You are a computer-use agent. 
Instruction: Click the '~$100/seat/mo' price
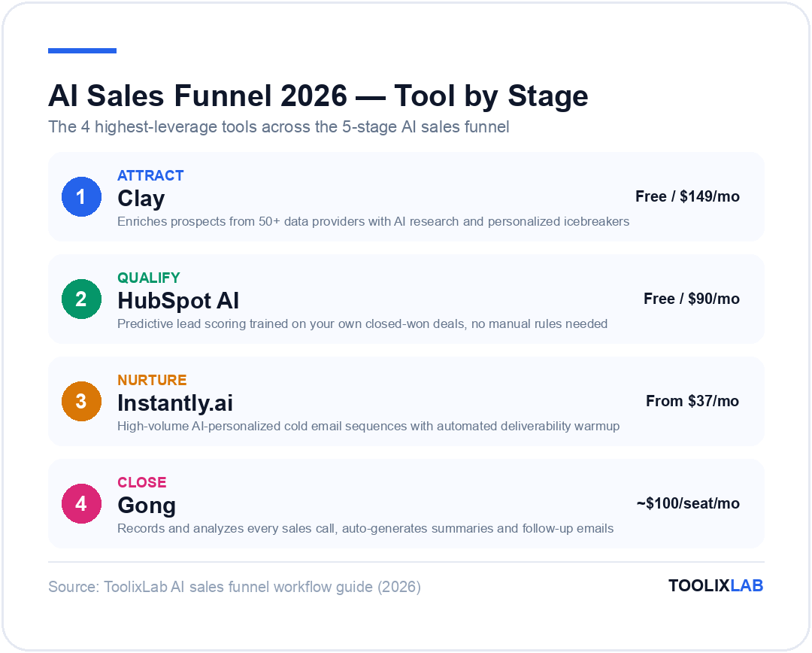click(x=688, y=503)
